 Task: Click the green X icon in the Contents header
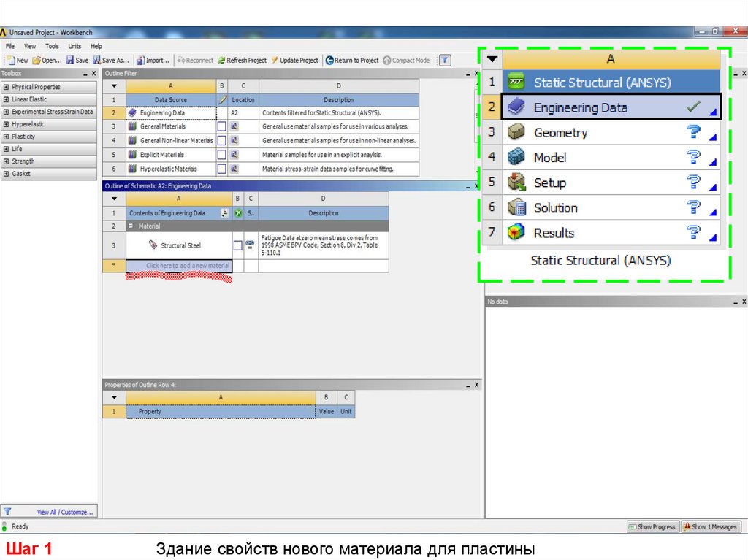pos(238,213)
